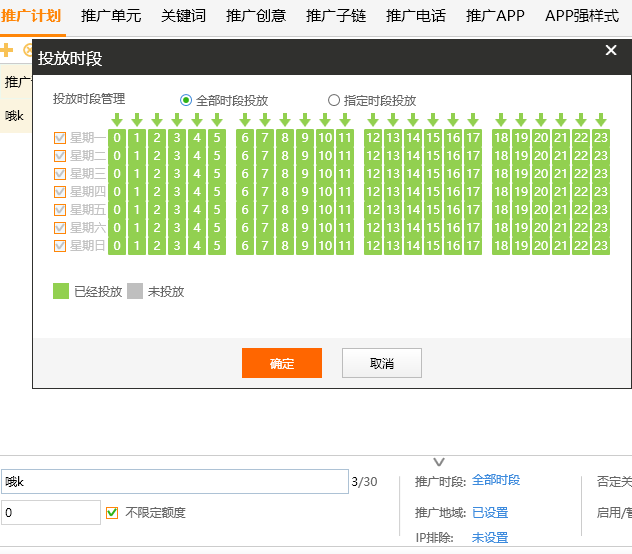Switch to the 关键词 tab
This screenshot has height=554, width=632.
click(x=186, y=16)
